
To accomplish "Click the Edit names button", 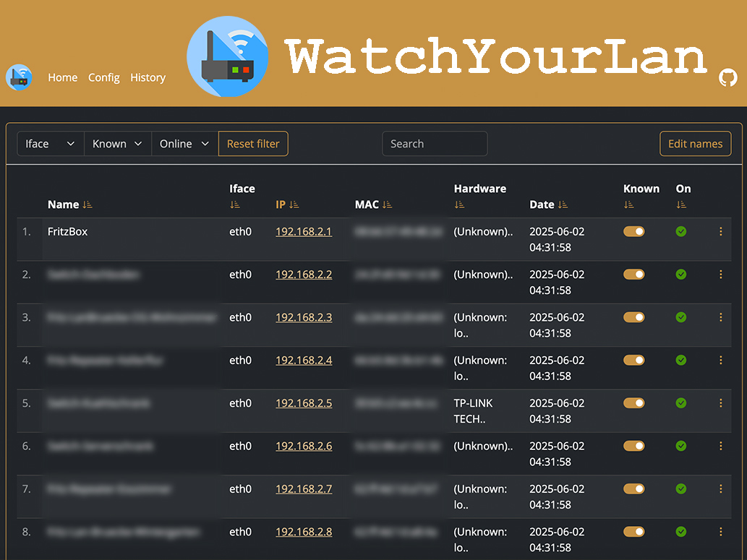I will tap(695, 143).
